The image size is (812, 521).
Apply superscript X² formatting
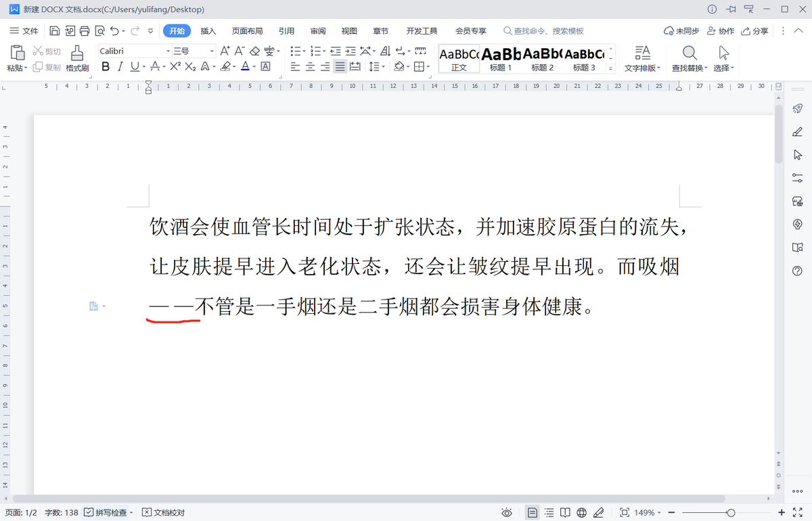click(x=175, y=66)
